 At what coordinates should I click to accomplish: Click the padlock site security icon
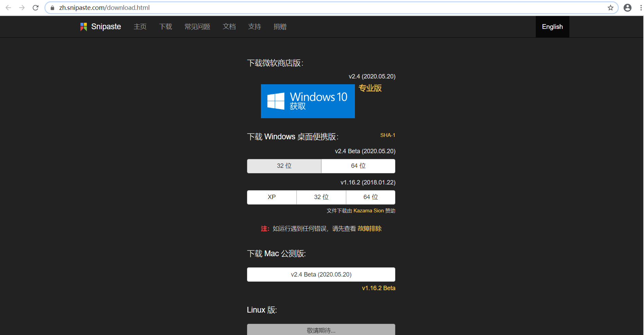point(52,8)
